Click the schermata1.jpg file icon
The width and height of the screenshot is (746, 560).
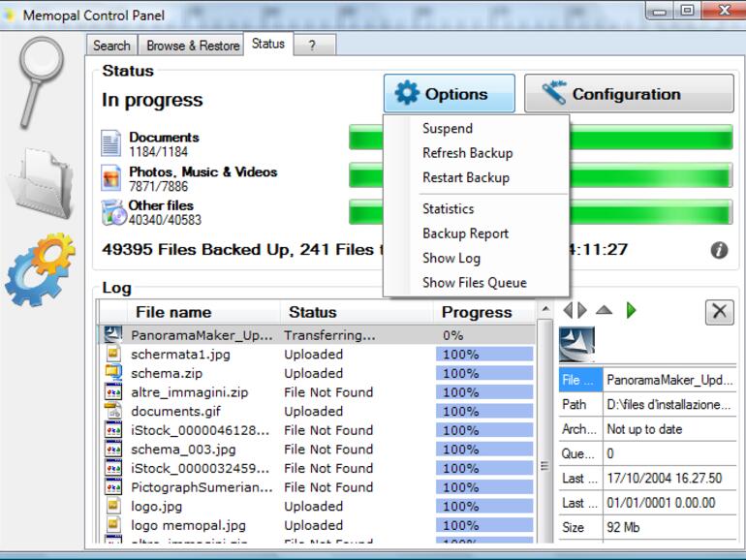click(x=113, y=354)
